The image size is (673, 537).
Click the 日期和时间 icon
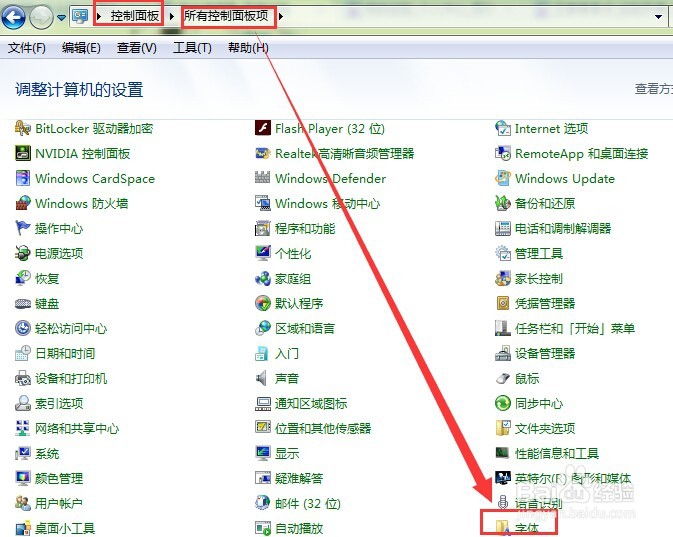point(23,353)
